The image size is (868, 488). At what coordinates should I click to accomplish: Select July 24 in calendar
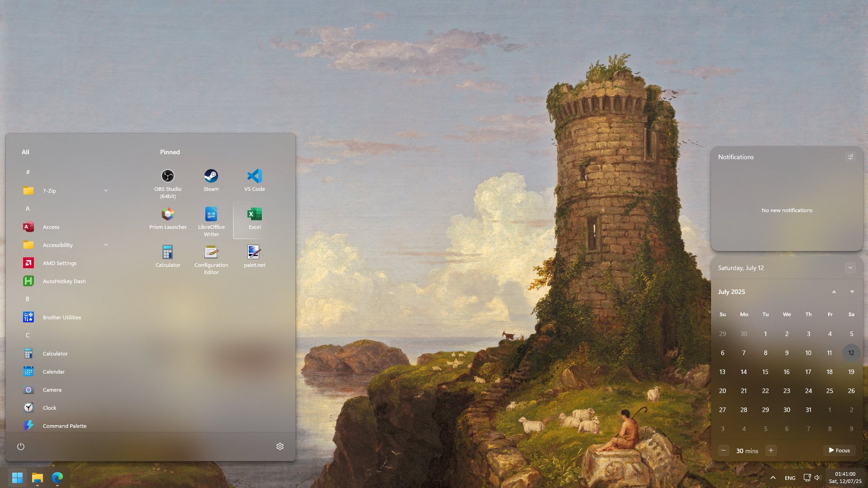click(808, 391)
